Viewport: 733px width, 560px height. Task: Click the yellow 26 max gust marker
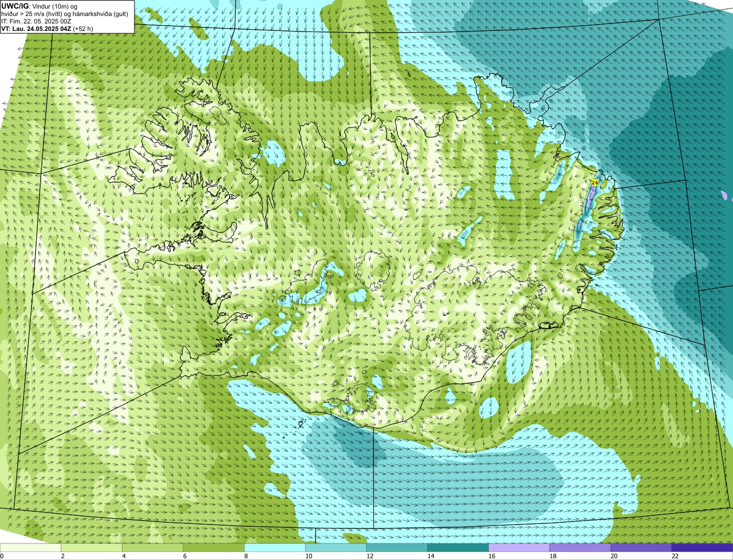pyautogui.click(x=594, y=182)
